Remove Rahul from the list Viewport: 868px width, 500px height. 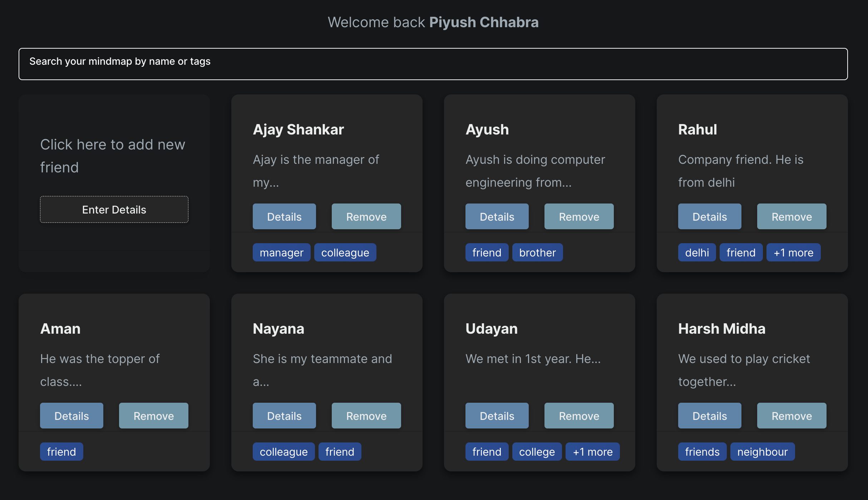click(791, 216)
